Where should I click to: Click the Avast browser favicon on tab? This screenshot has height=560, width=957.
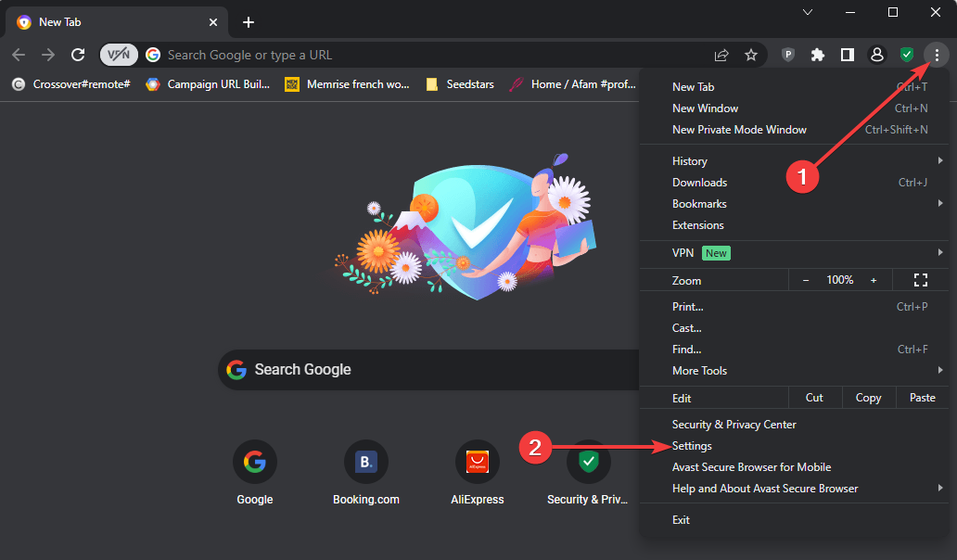(24, 22)
